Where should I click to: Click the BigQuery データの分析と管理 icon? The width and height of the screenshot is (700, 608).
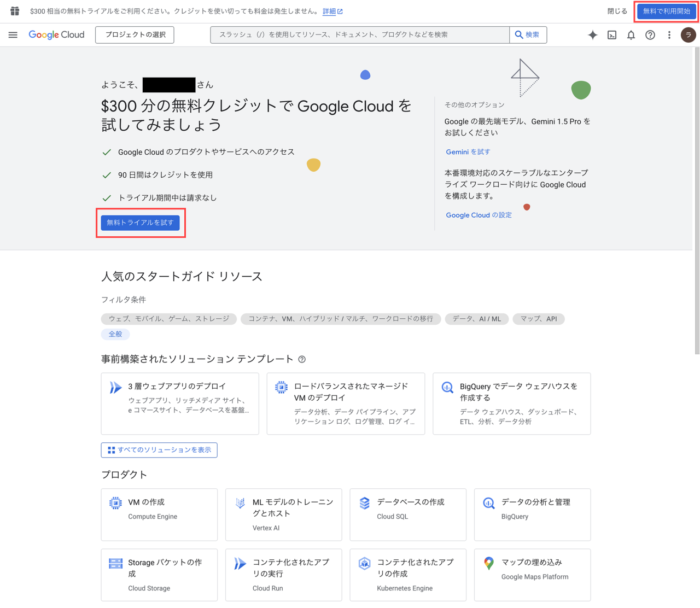pos(489,503)
